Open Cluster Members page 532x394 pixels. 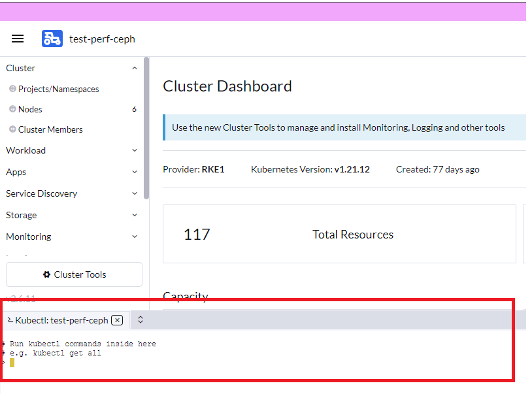pos(50,129)
